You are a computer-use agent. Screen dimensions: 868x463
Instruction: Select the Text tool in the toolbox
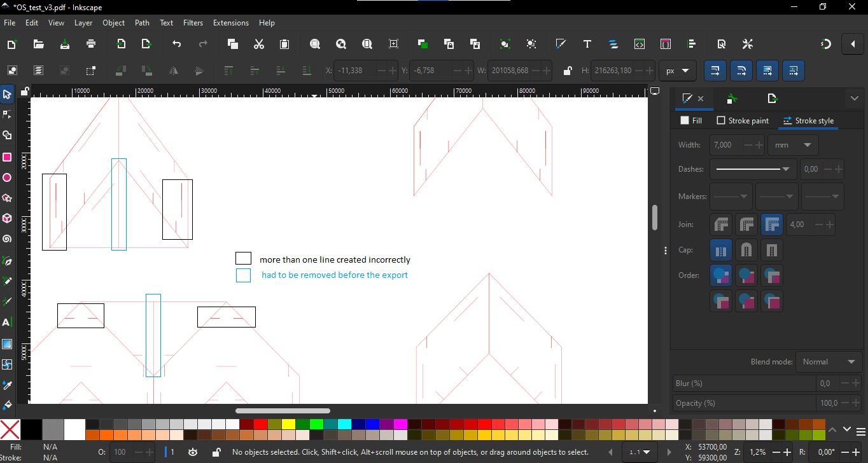point(7,322)
